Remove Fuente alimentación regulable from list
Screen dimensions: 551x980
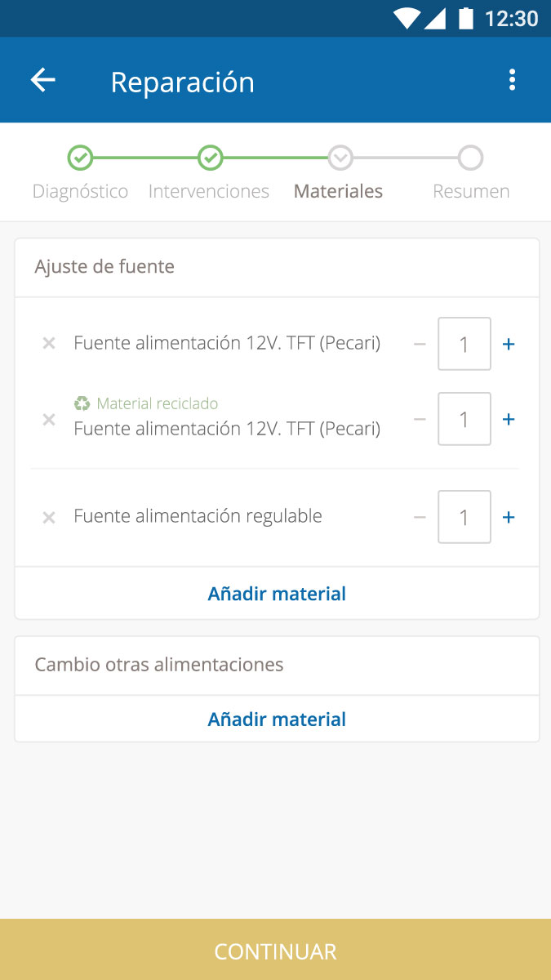pos(49,517)
